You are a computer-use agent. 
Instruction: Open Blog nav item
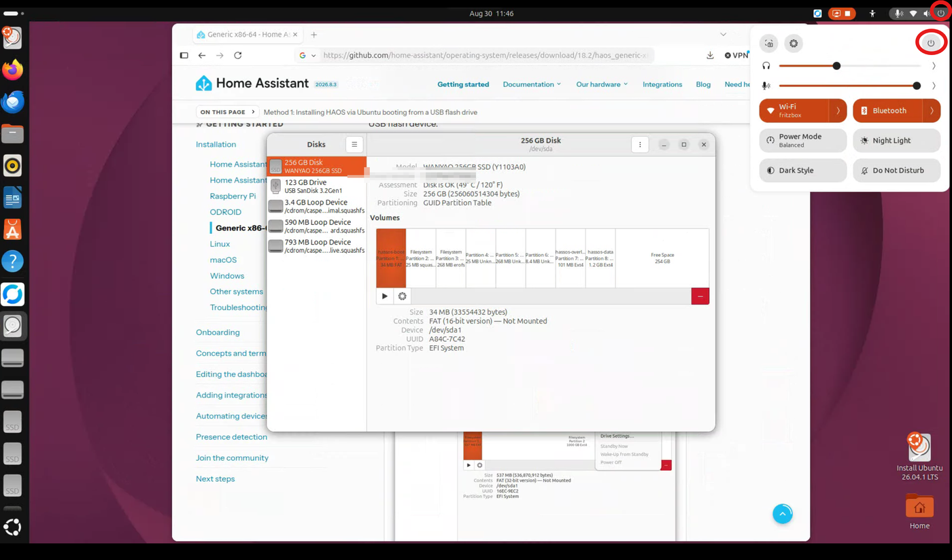click(703, 84)
